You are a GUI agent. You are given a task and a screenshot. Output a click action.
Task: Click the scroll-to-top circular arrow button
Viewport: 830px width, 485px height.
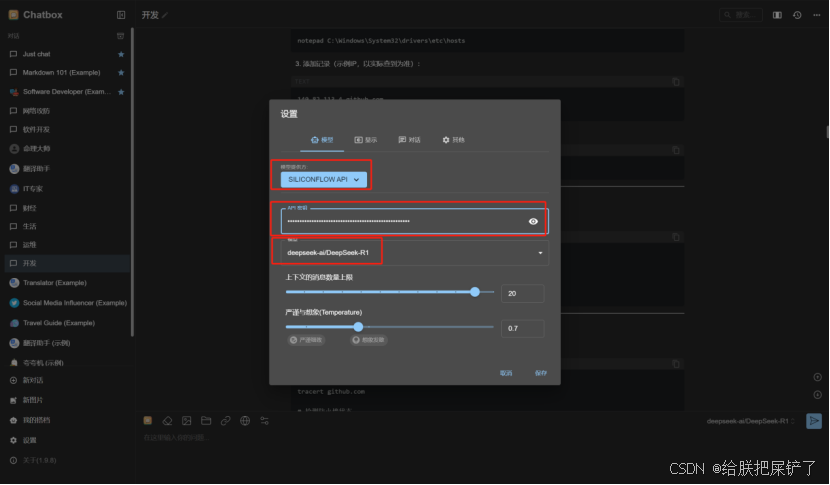click(817, 377)
